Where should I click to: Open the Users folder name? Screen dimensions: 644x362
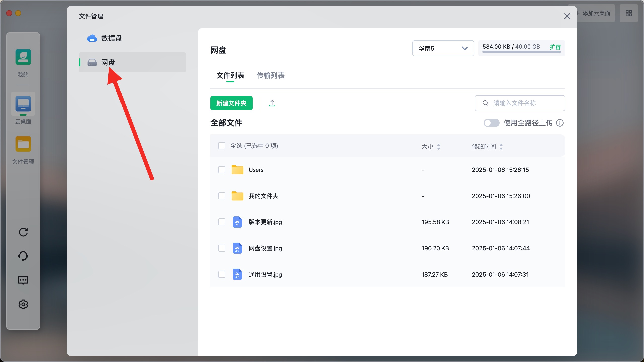click(x=256, y=170)
